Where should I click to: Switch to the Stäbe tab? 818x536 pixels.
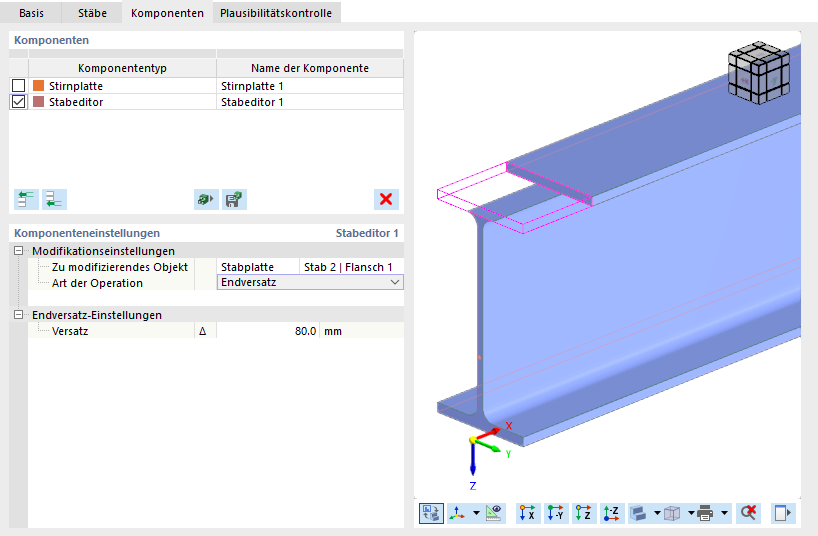click(92, 13)
